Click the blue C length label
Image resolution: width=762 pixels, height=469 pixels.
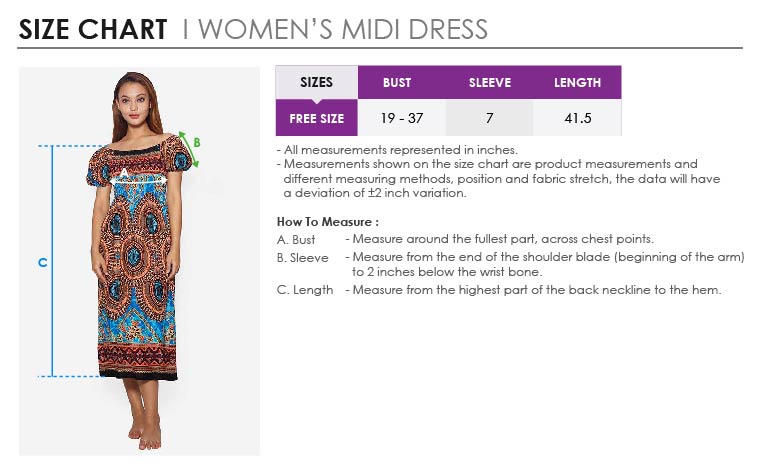(x=43, y=262)
